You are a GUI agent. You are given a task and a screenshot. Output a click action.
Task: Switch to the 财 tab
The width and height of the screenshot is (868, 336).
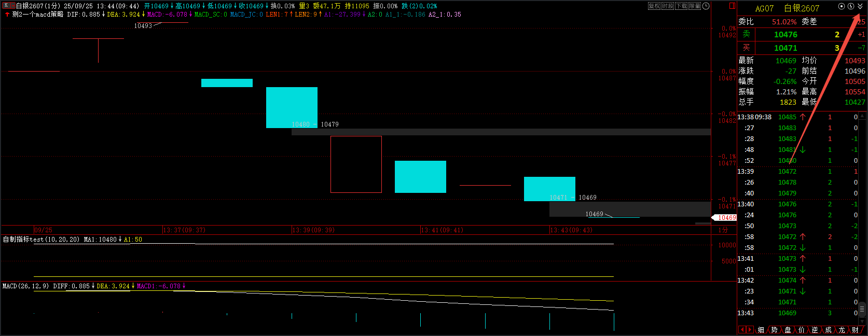[x=855, y=330]
